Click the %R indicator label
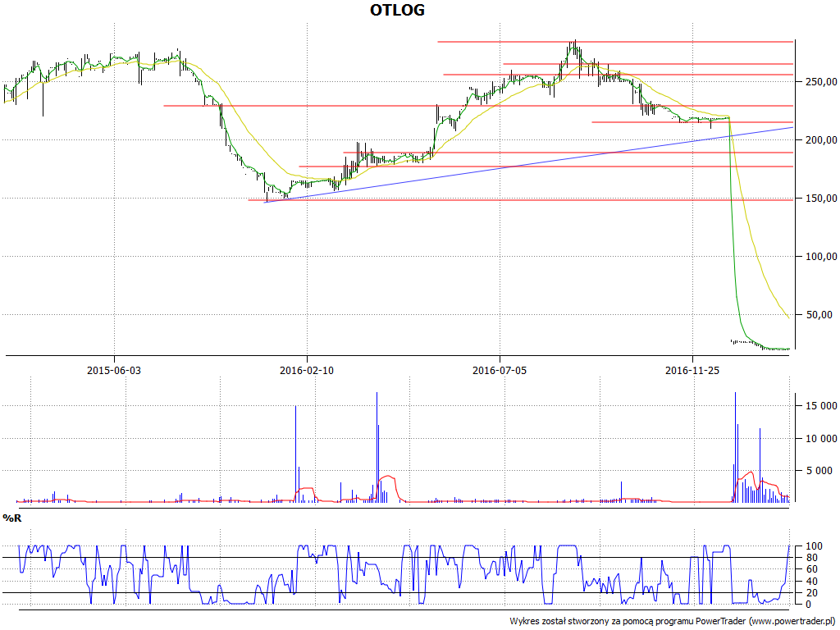 point(11,518)
